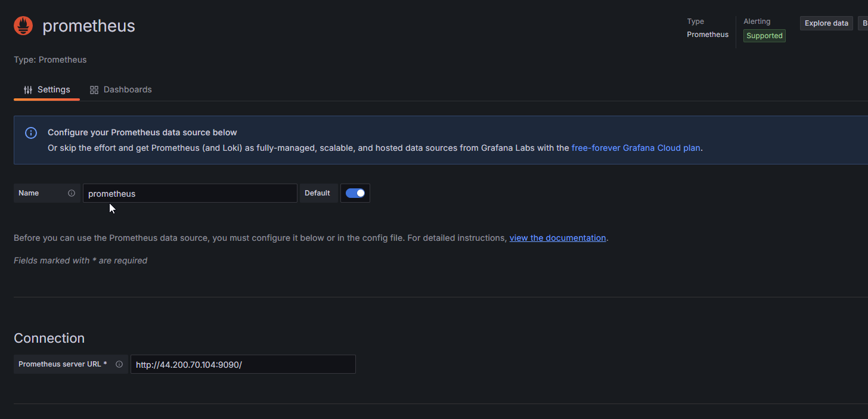Viewport: 868px width, 419px height.
Task: Click the info icon next to Name
Action: [72, 193]
